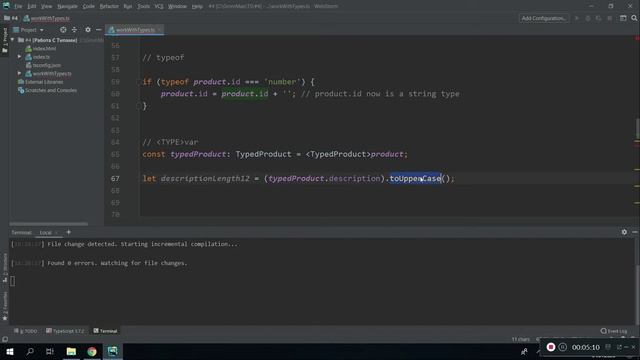
Task: Click the Stop square toolbar icon
Action: point(609,18)
